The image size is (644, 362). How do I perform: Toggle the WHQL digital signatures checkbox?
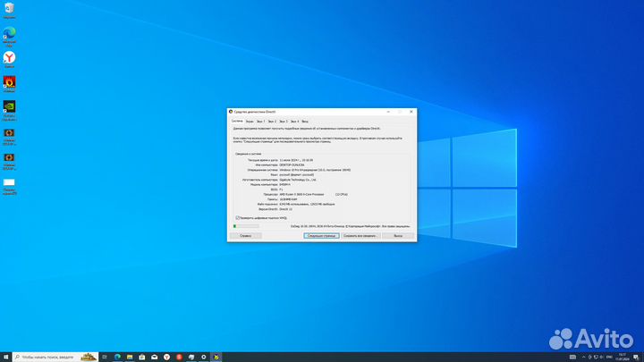tap(237, 218)
